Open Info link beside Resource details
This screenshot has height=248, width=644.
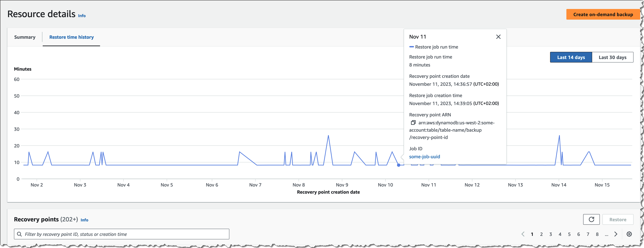click(x=82, y=16)
